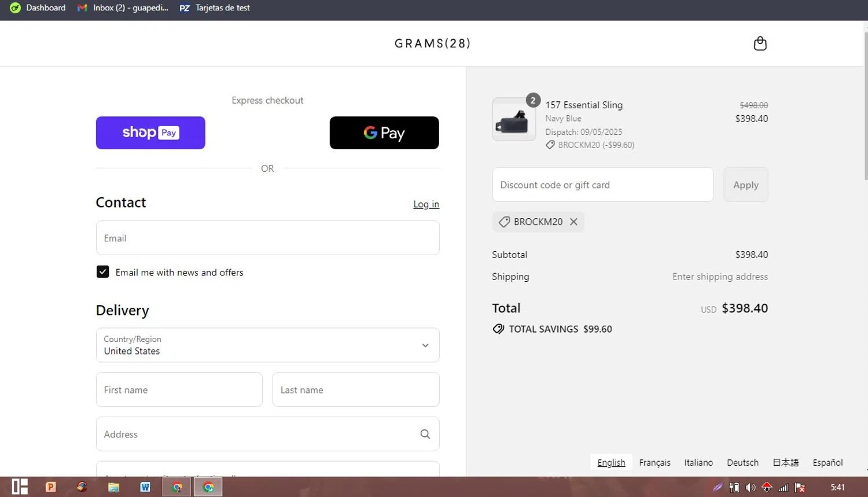Click the GRAMS(28) store logo
Image resolution: width=868 pixels, height=497 pixels.
click(x=432, y=43)
